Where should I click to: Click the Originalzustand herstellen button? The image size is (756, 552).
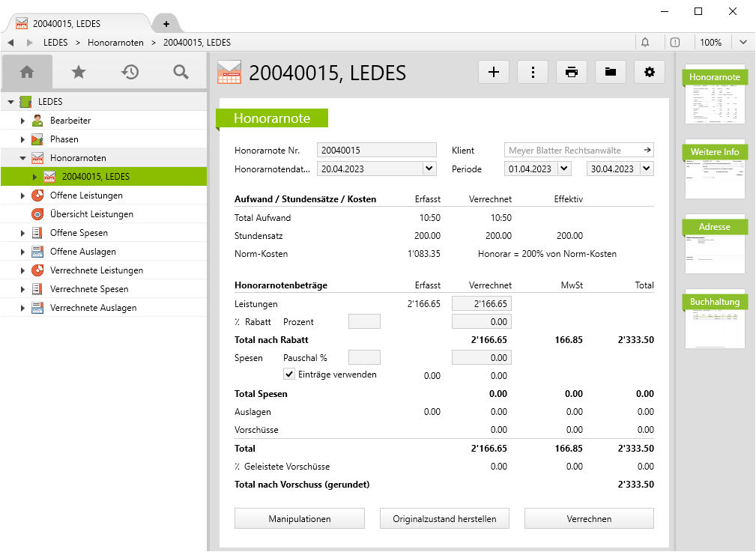444,518
